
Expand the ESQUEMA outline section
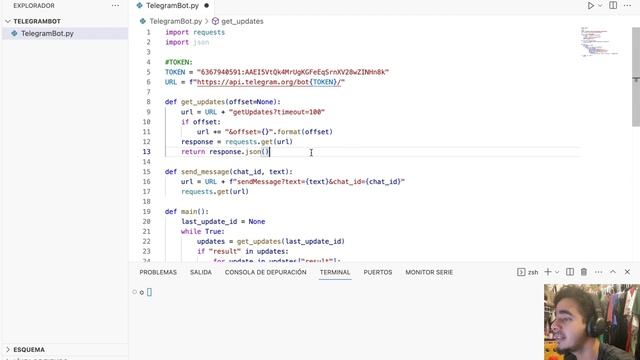[29, 350]
